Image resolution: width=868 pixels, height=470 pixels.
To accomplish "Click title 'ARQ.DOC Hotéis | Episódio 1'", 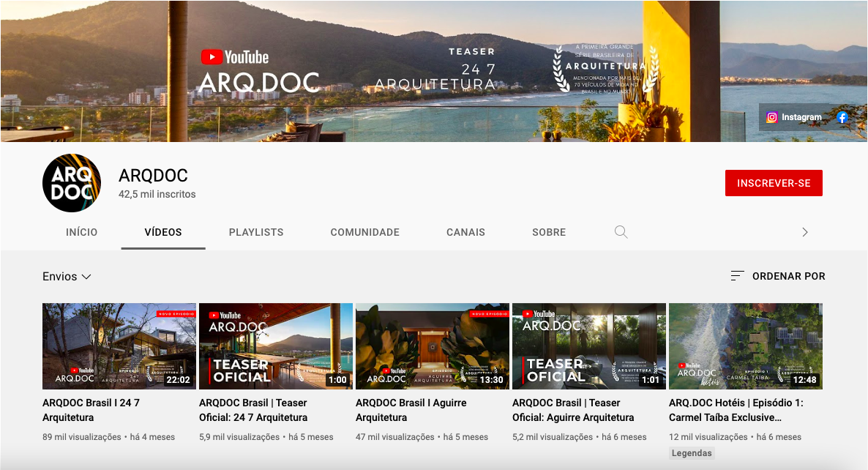I will point(736,410).
